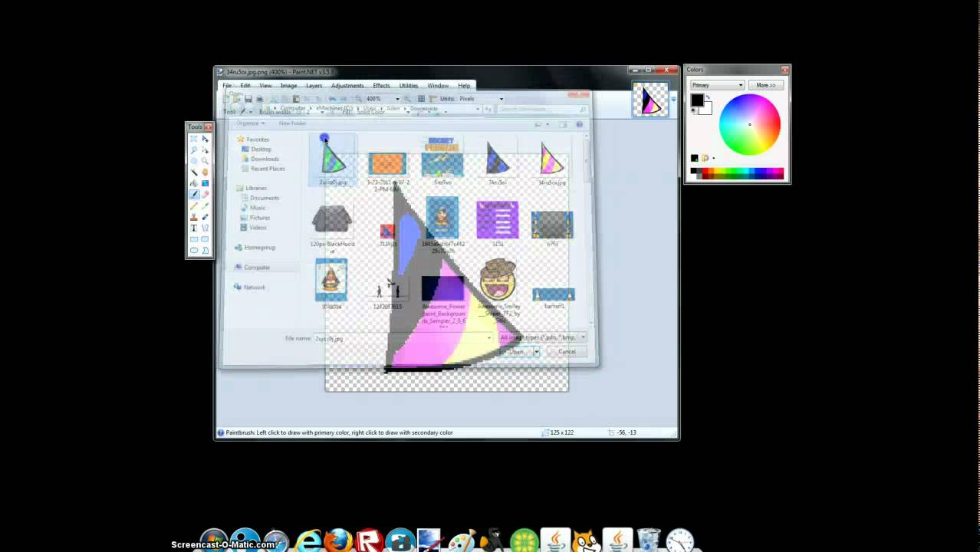Select the Move Selected Pixels tool
The image size is (980, 552).
click(205, 139)
